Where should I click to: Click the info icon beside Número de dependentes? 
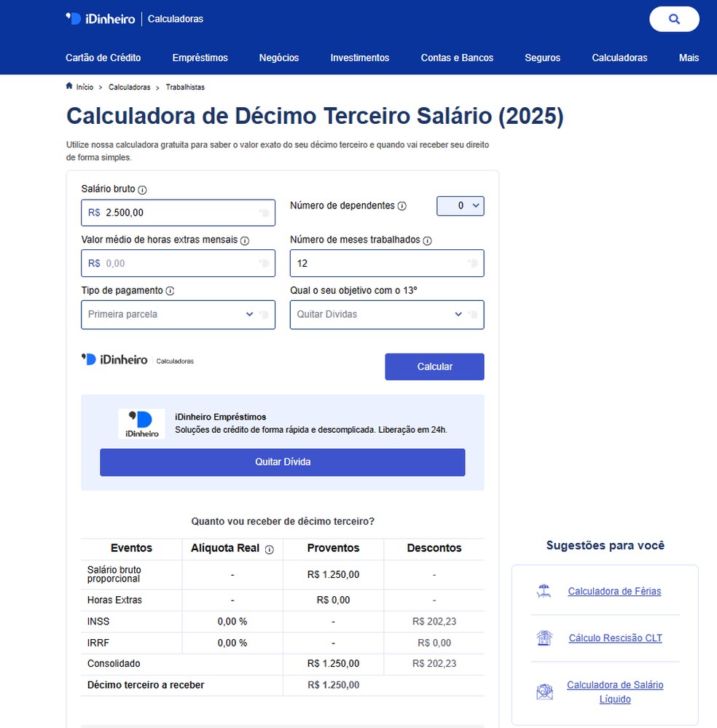tap(402, 206)
